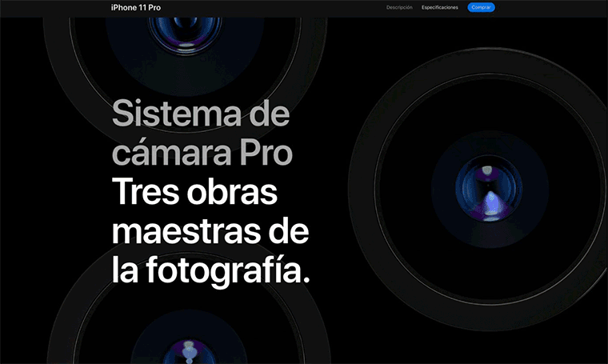Click the blue Comprar button
The width and height of the screenshot is (608, 364).
[481, 7]
